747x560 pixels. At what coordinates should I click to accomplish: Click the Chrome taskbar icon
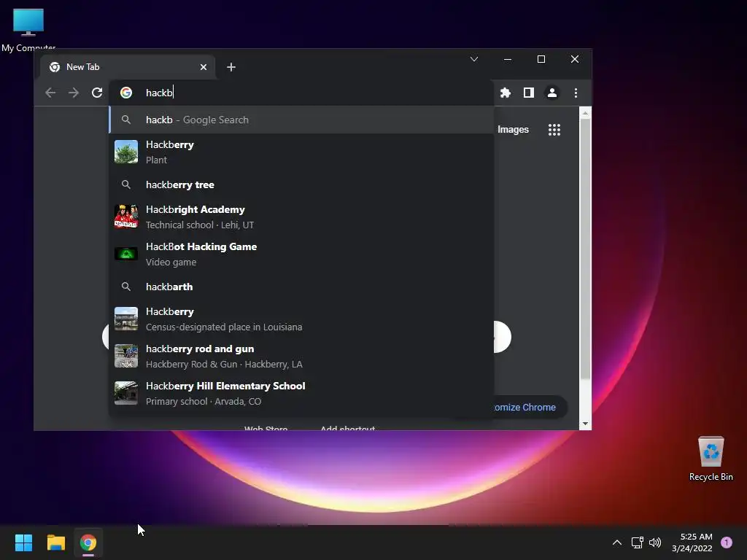88,542
